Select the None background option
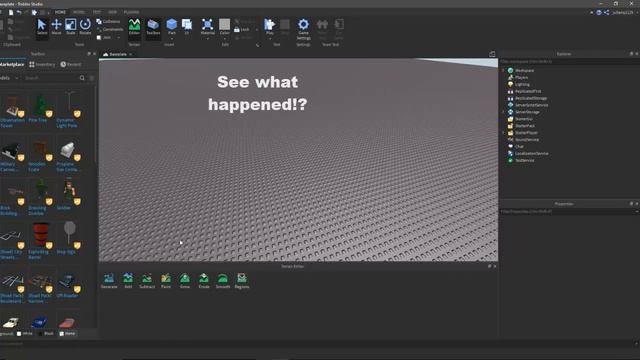The height and width of the screenshot is (360, 640). (67, 333)
